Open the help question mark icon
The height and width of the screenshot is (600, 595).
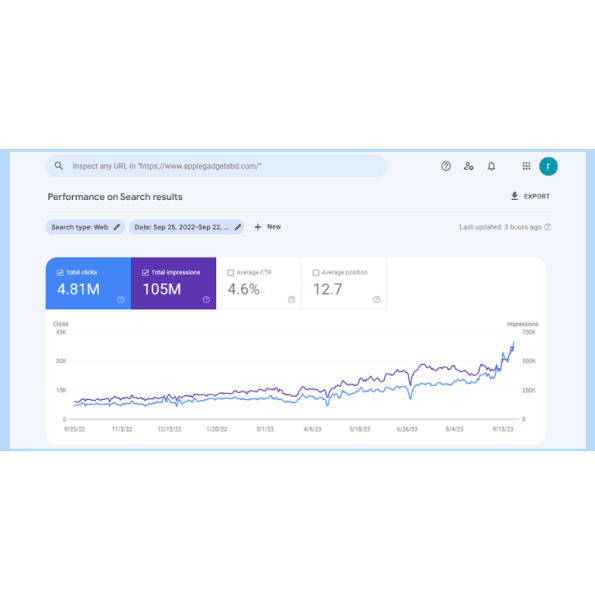tap(446, 166)
